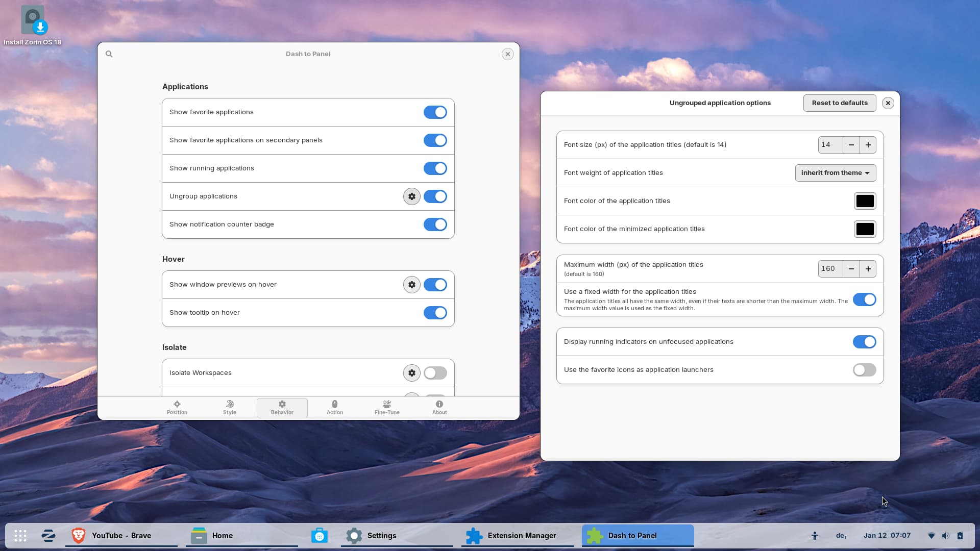Screen dimensions: 980x551
Task: Toggle Show favorite applications switch
Action: [435, 112]
